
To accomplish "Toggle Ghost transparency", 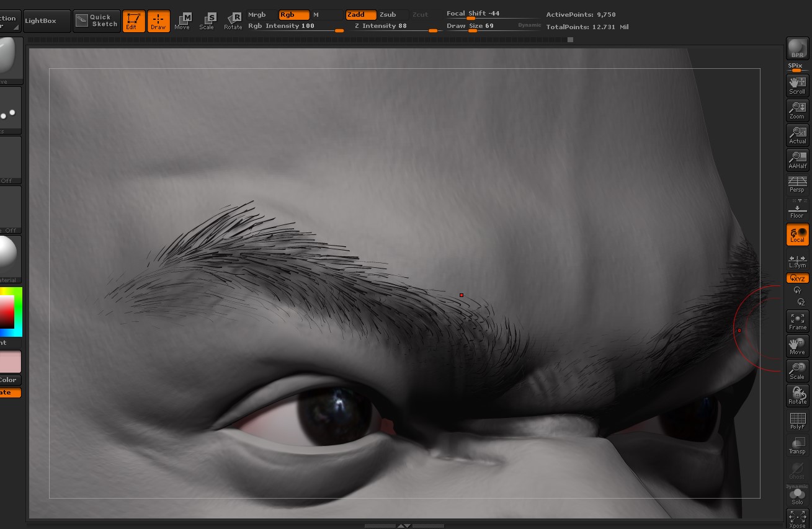I will [797, 470].
